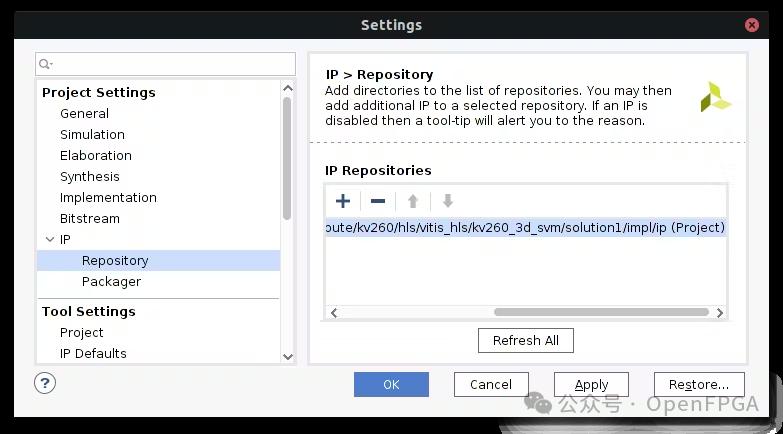This screenshot has height=434, width=783.
Task: Open General project settings
Action: point(84,113)
